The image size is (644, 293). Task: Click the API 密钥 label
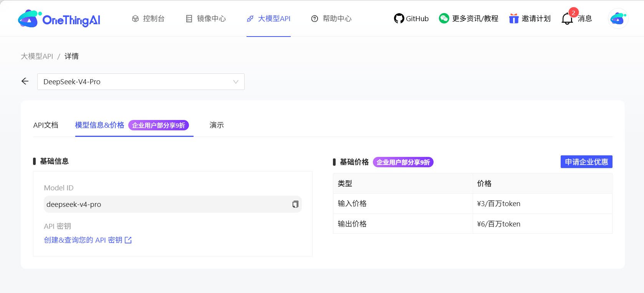coord(58,226)
